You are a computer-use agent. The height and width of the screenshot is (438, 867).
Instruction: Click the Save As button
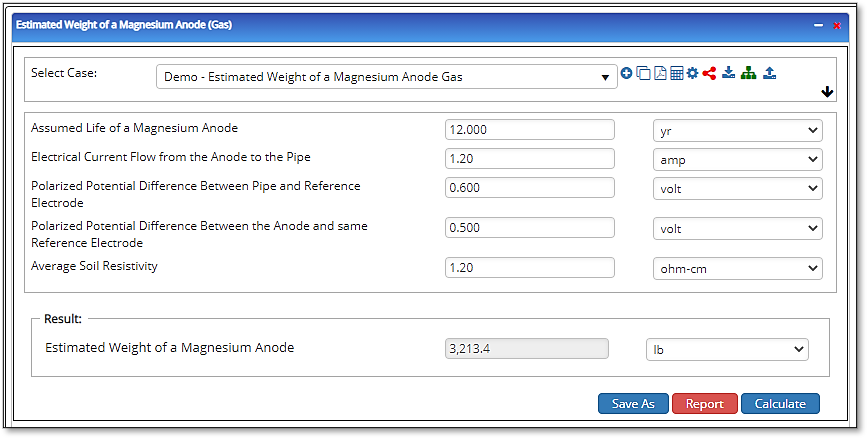coord(633,404)
